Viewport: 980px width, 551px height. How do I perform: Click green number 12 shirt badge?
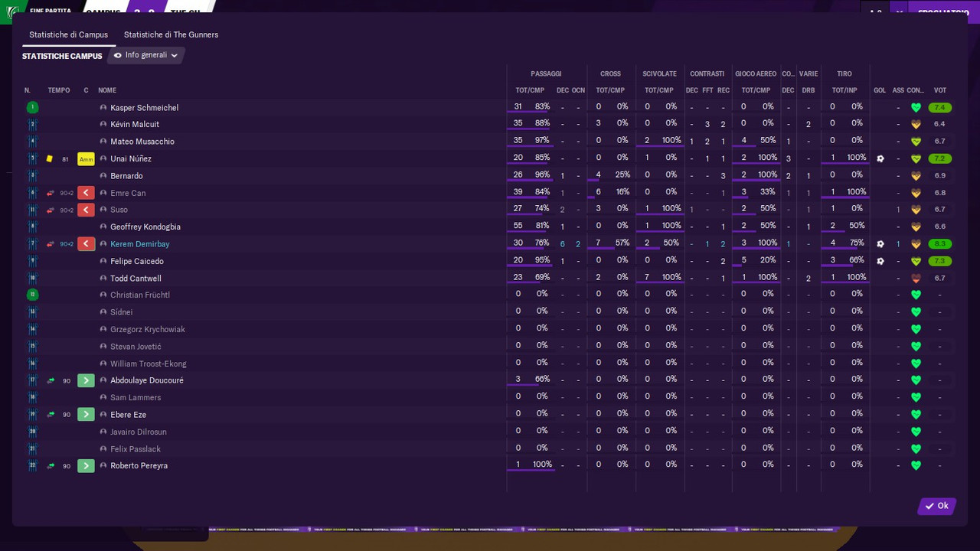(32, 295)
